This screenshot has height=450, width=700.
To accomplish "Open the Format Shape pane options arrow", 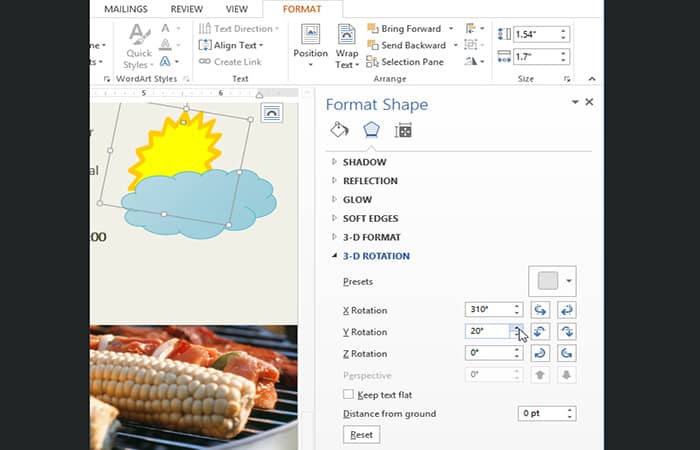I will (575, 102).
